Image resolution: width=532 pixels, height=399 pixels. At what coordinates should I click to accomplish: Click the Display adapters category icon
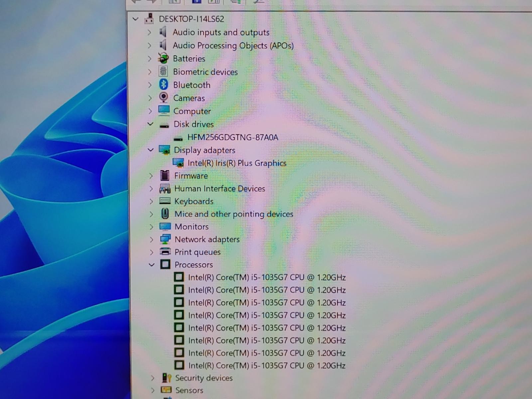165,150
